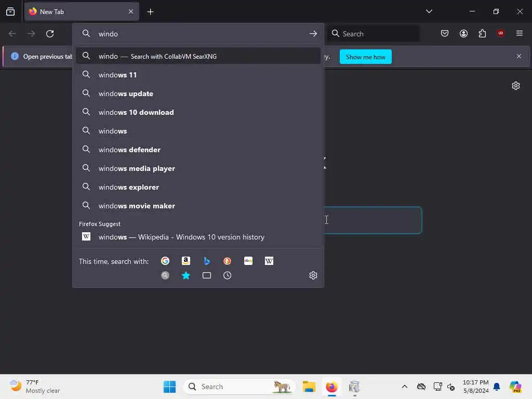
Task: Open a new tab with plus button
Action: pos(150,12)
